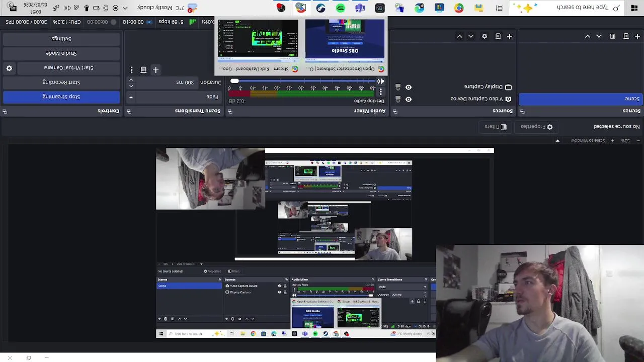Screen dimensions: 644x362
Task: Add a new scene with Scenes panel plus icon
Action: (x=637, y=36)
